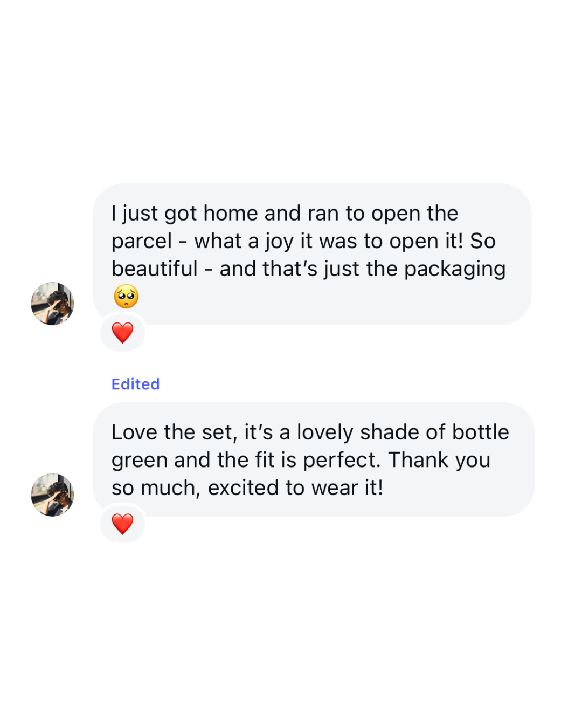The image size is (582, 728).
Task: Click the line 'green and the fit is perfect'
Action: coord(301,460)
